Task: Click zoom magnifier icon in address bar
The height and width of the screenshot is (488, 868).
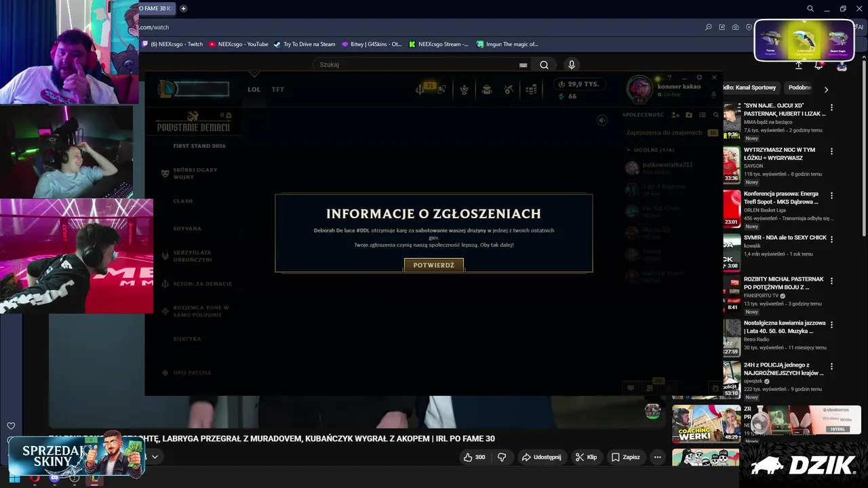Action: pos(709,27)
